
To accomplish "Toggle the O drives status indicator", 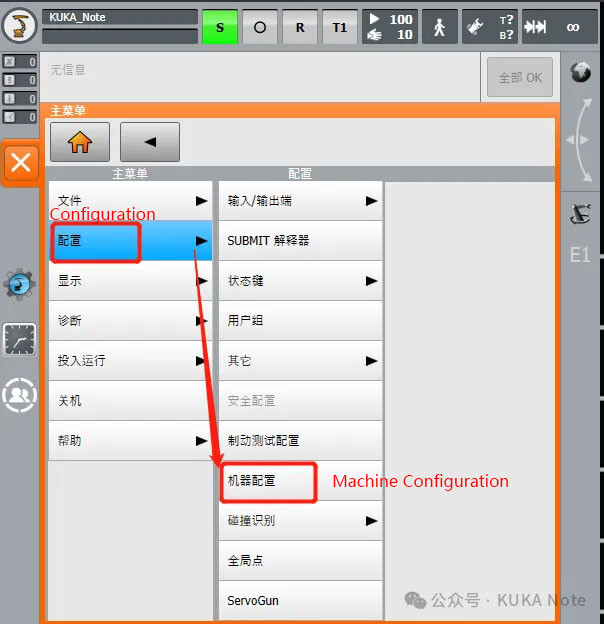I will pyautogui.click(x=260, y=27).
